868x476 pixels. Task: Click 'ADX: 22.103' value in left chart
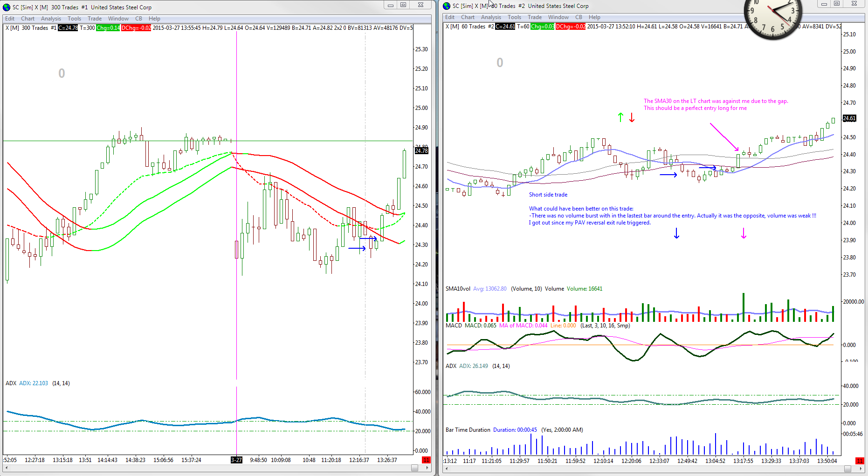[x=33, y=383]
